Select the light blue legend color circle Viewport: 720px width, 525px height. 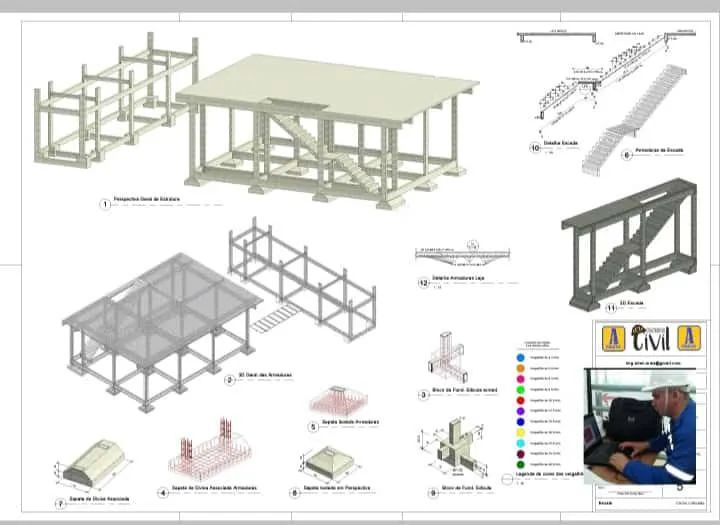point(520,357)
